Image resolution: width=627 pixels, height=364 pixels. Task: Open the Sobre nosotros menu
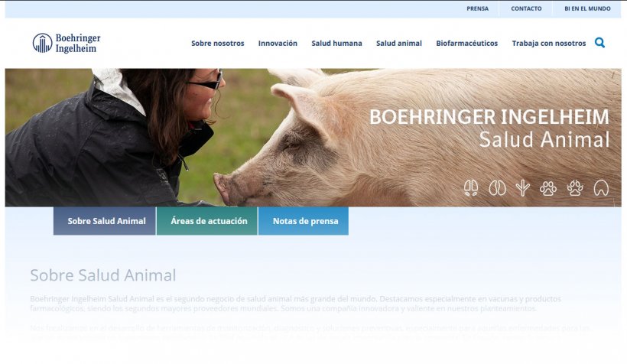217,43
